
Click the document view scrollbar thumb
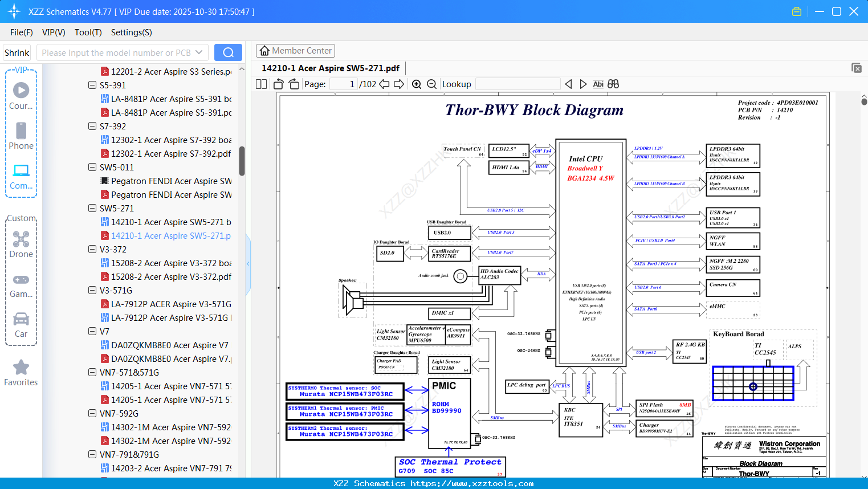click(x=864, y=101)
